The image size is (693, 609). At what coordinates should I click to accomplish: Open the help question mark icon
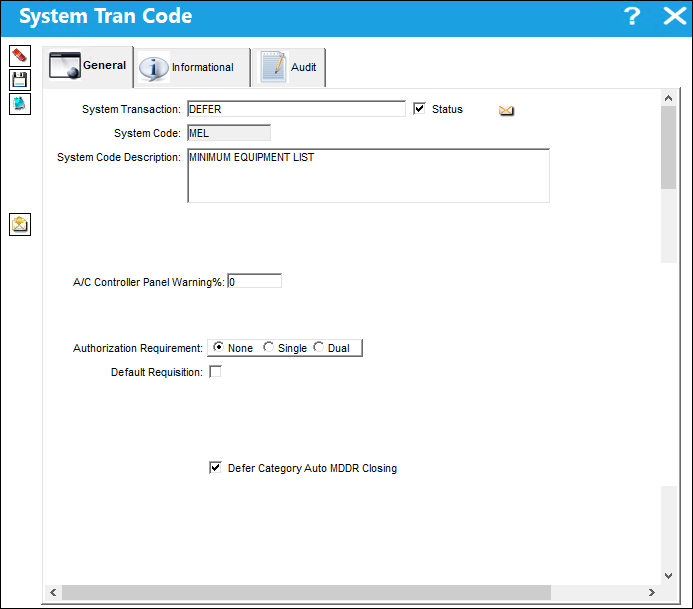click(632, 16)
